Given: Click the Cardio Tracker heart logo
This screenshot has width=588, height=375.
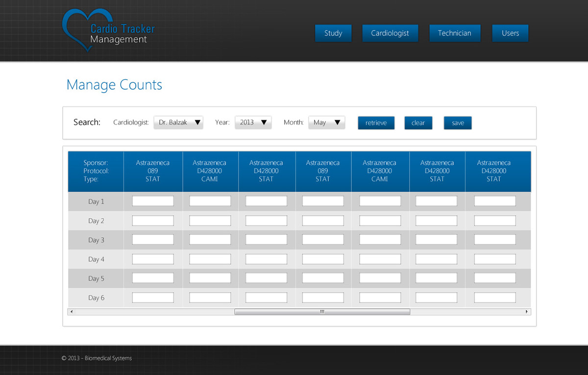Looking at the screenshot, I should point(108,31).
